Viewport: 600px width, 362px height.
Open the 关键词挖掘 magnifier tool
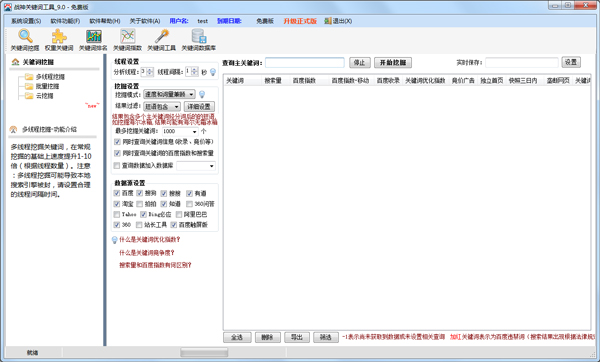(25, 40)
